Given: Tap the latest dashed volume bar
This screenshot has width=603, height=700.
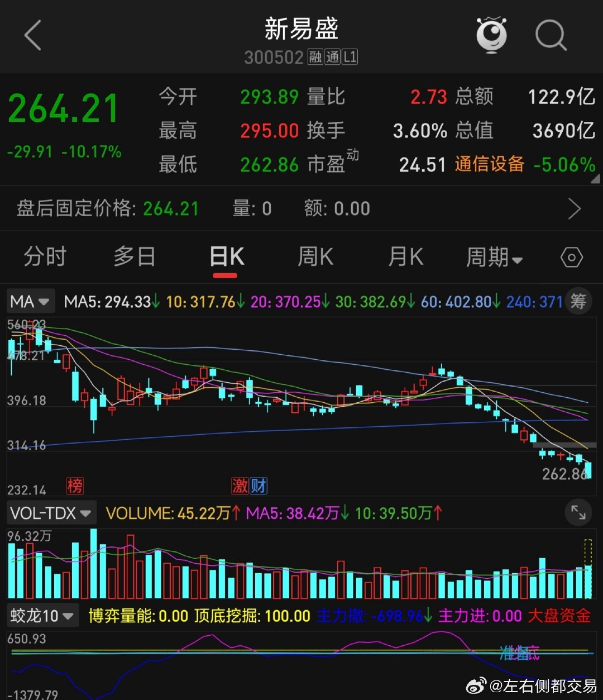Looking at the screenshot, I should click(x=587, y=568).
